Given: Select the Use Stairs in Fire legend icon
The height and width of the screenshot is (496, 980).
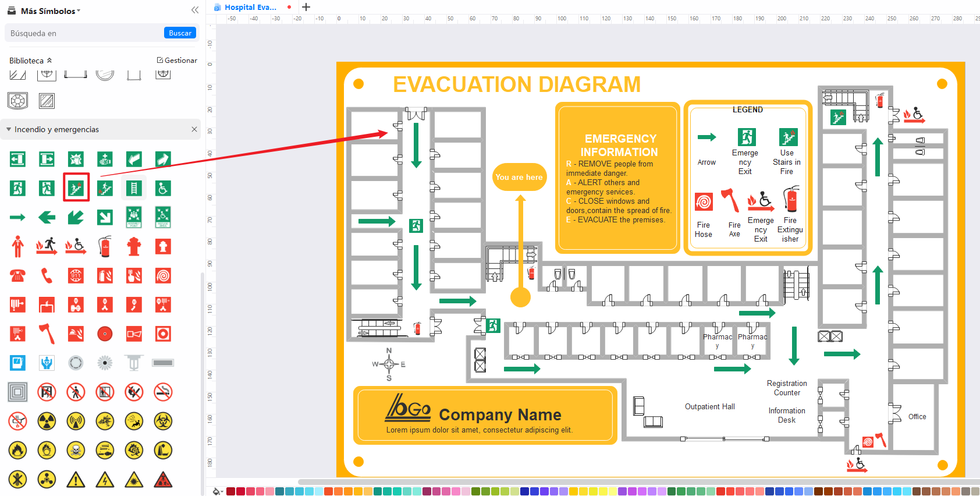Looking at the screenshot, I should (x=788, y=137).
